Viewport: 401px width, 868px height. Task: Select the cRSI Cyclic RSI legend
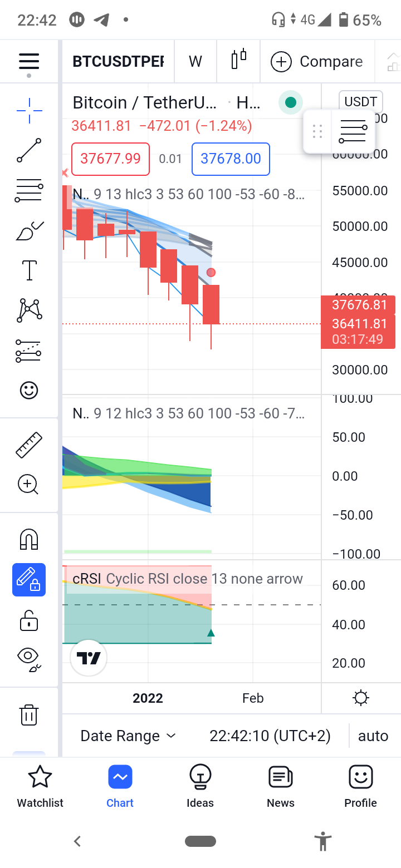188,579
